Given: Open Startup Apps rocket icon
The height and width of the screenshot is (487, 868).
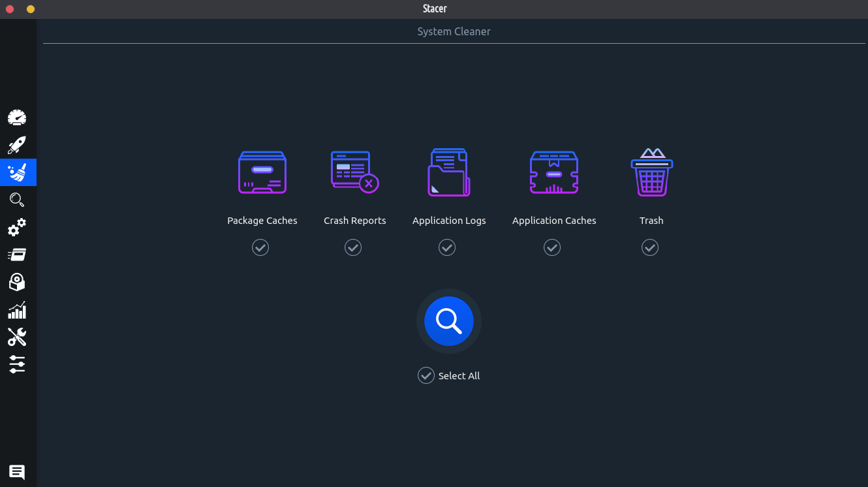Looking at the screenshot, I should click(x=17, y=145).
